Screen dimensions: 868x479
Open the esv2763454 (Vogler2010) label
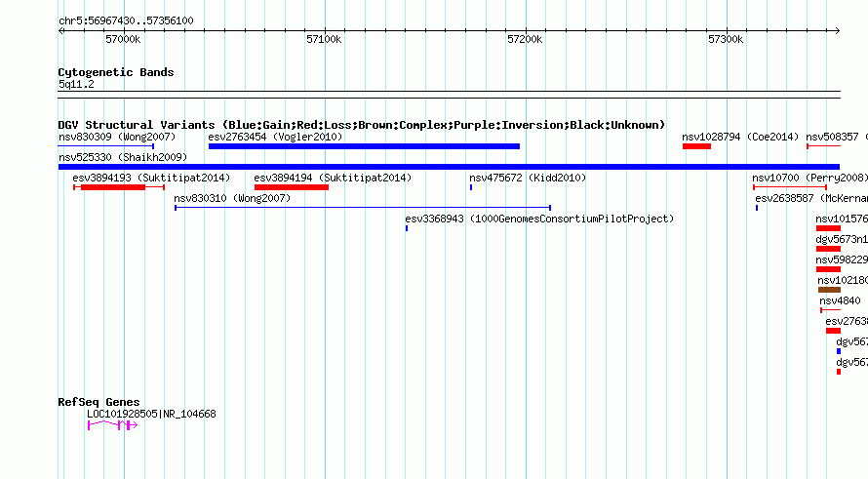275,137
